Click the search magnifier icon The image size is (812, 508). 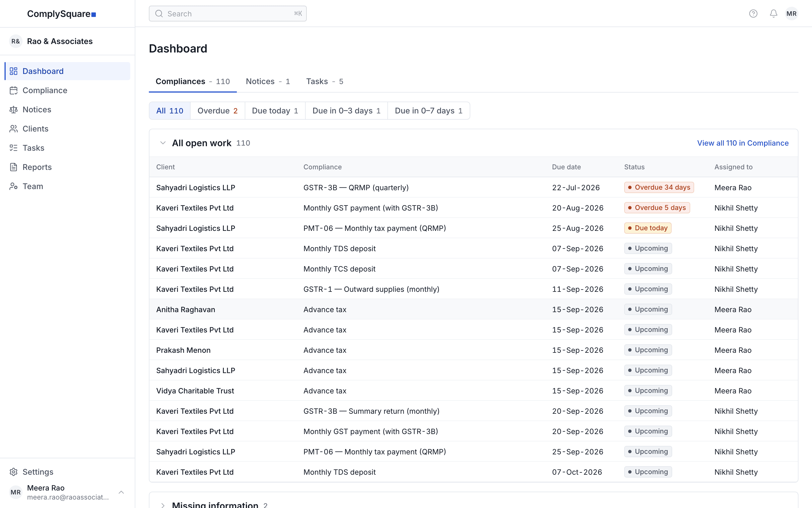(x=159, y=14)
